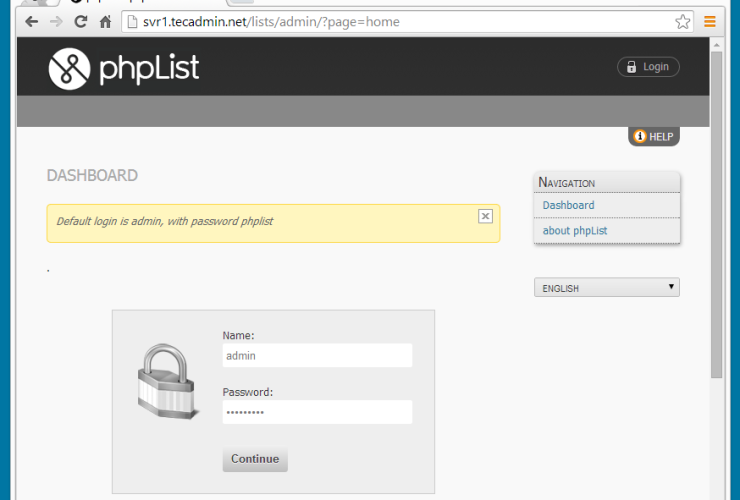Focus the Name input field
This screenshot has height=500, width=740.
[317, 355]
